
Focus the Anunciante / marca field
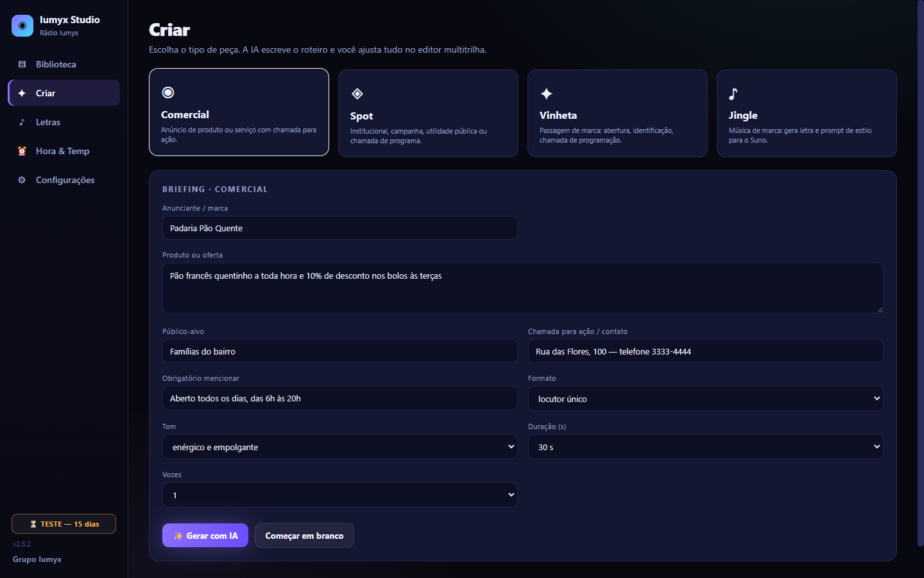point(339,228)
